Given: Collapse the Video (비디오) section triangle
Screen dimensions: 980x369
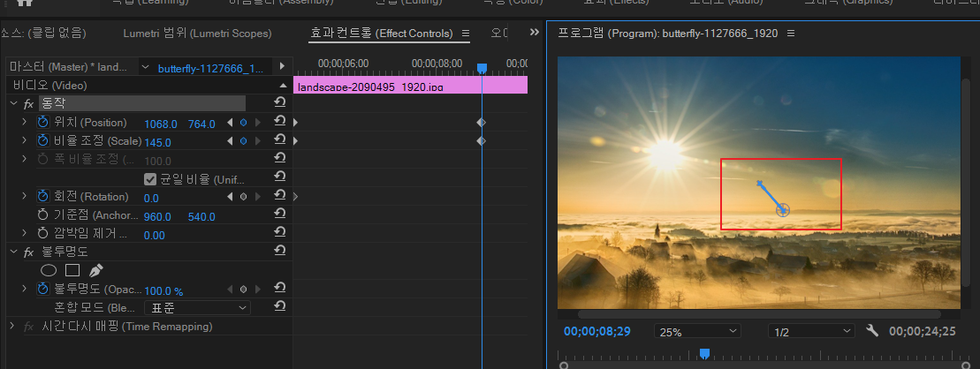Looking at the screenshot, I should (x=283, y=86).
